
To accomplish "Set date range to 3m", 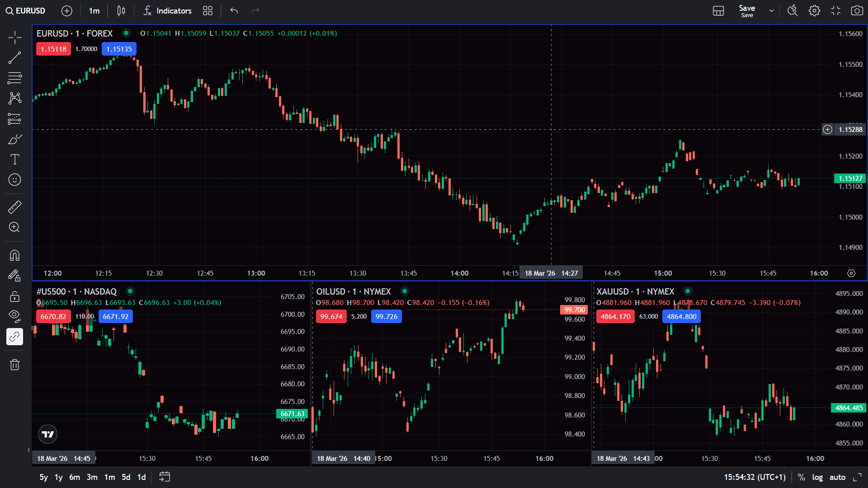I will (92, 477).
